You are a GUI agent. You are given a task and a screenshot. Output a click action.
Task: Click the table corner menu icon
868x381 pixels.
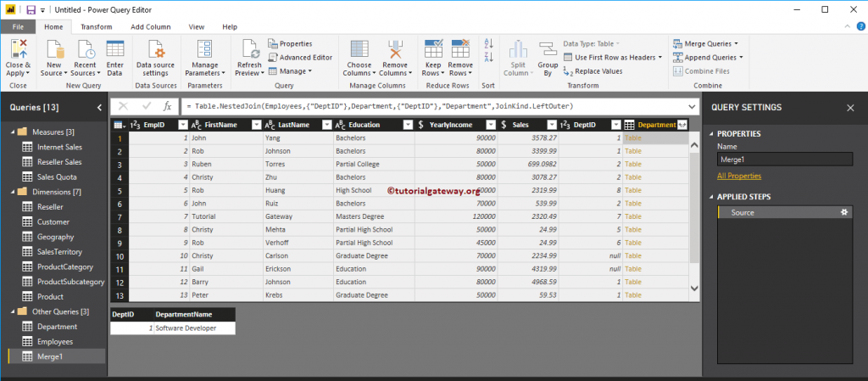(120, 125)
